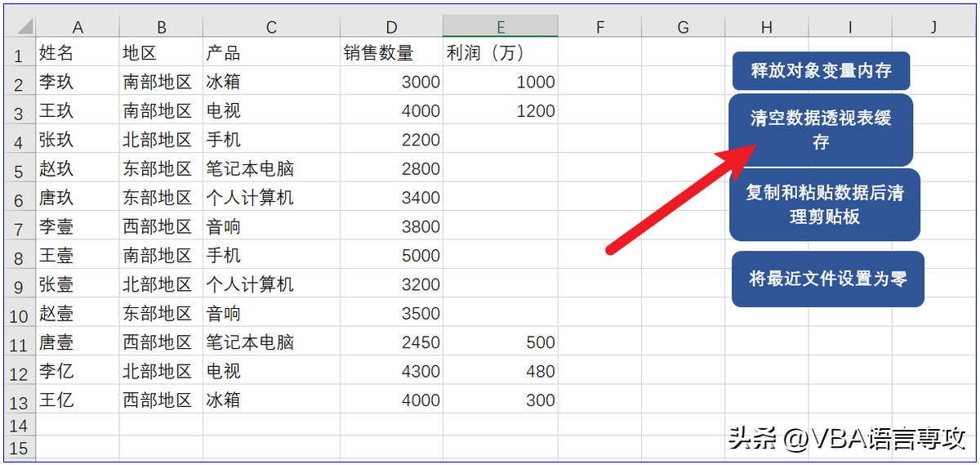980x465 pixels.
Task: Select row 5 header
Action: click(x=20, y=169)
